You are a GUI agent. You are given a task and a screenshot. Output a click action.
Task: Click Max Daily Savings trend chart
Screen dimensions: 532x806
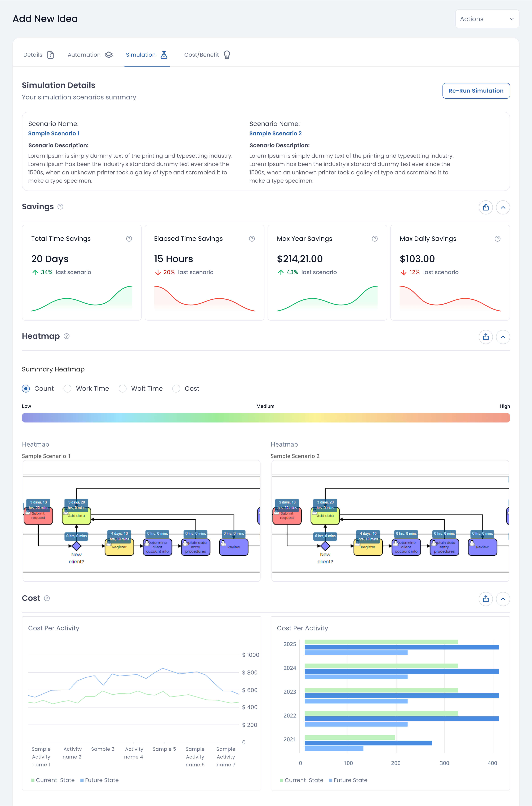450,298
